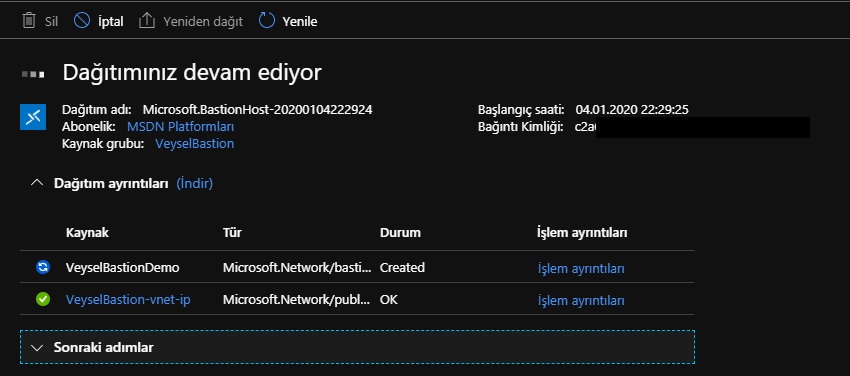Click the Bastion service icon beside deployment name

pyautogui.click(x=33, y=117)
